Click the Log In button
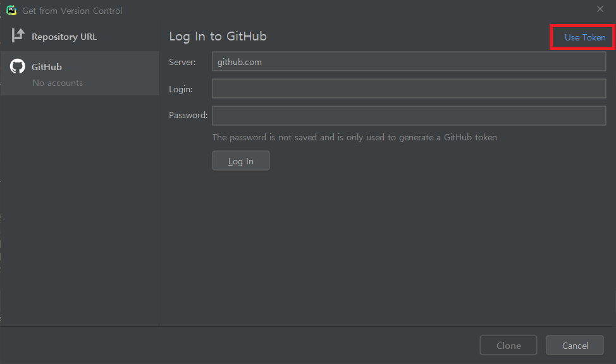The image size is (616, 364). pos(241,161)
